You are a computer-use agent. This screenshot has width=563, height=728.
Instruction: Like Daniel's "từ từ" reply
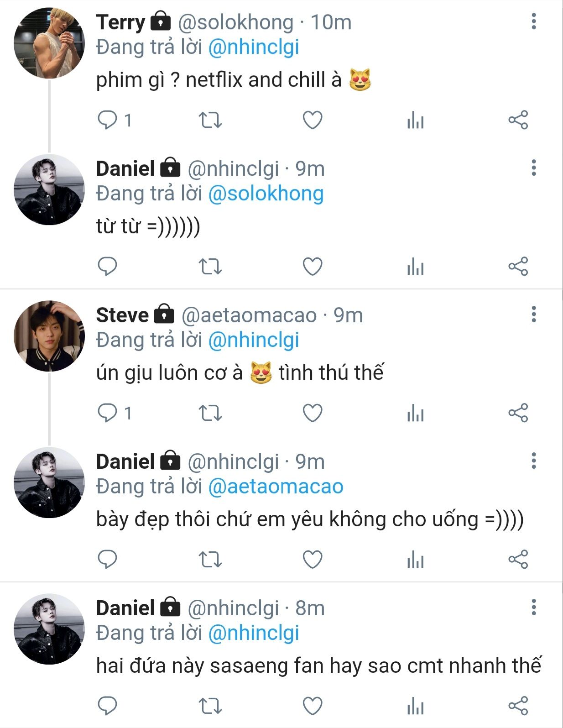[x=313, y=267]
